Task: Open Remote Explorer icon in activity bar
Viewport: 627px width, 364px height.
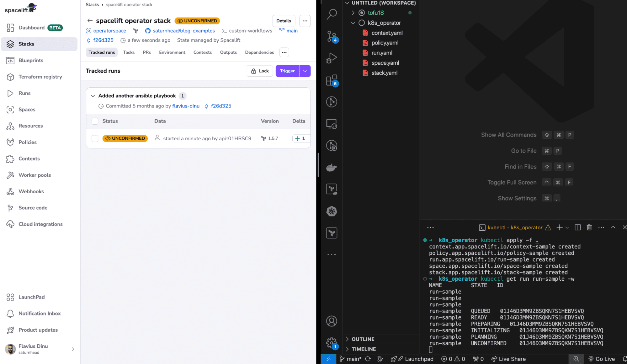Action: coord(332,124)
